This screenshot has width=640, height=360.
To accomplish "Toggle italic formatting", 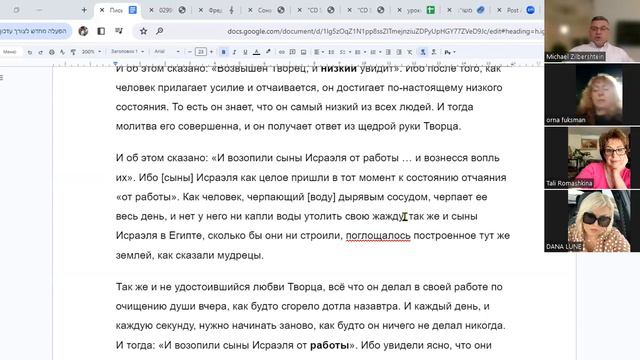I will [x=234, y=52].
